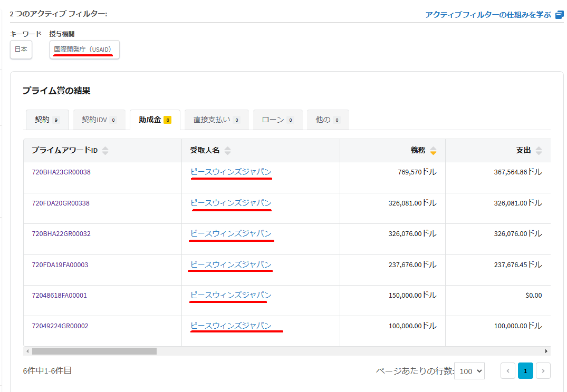Click the sort icon for プライムアワードID column
The width and height of the screenshot is (567, 392).
point(105,151)
